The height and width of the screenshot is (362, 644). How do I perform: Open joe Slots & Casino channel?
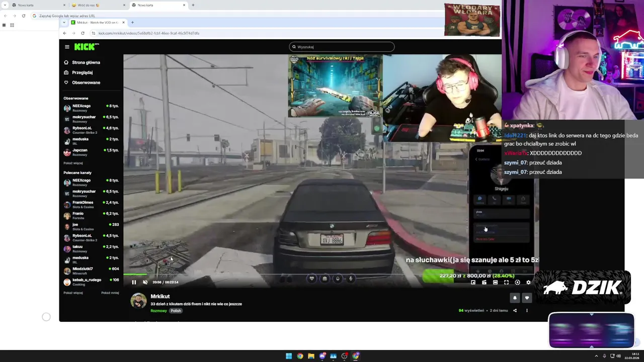coord(91,227)
